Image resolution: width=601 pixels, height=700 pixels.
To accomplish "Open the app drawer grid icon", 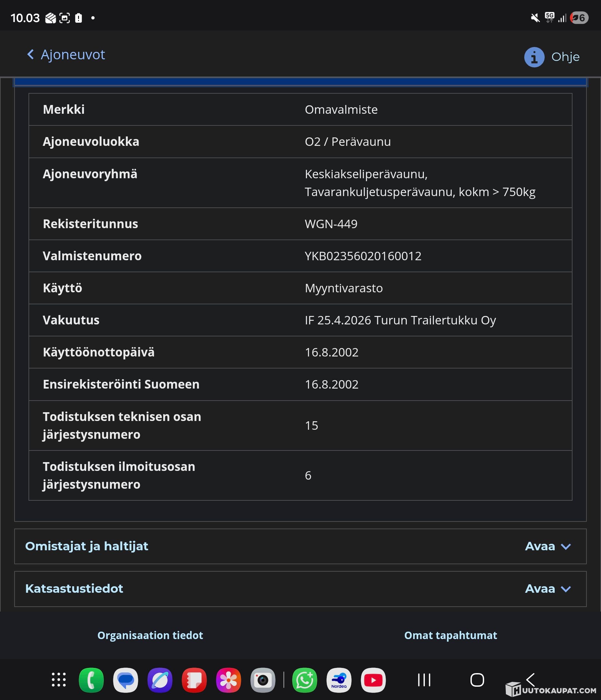I will pos(59,680).
